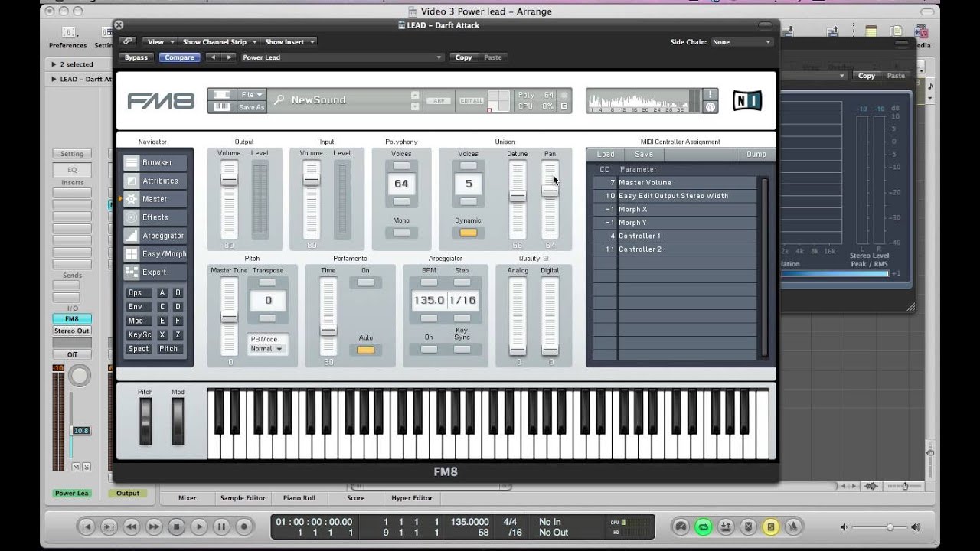
Task: Click the Copy button in FM8 plugin header
Action: (x=463, y=57)
